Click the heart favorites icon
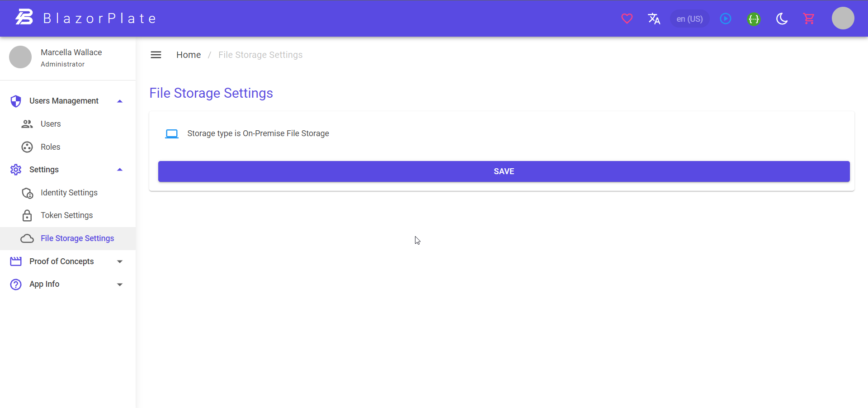This screenshot has width=868, height=408. point(627,19)
